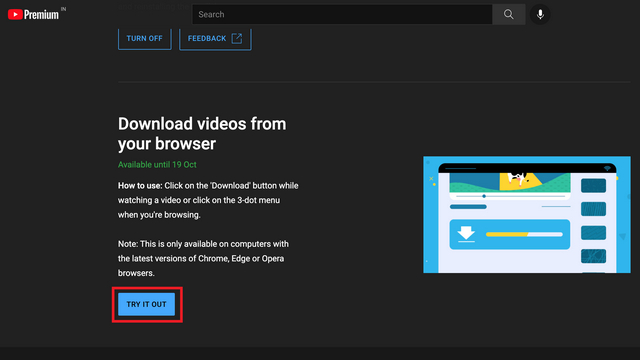Focus the Search input field
The width and height of the screenshot is (640, 360).
coord(342,14)
